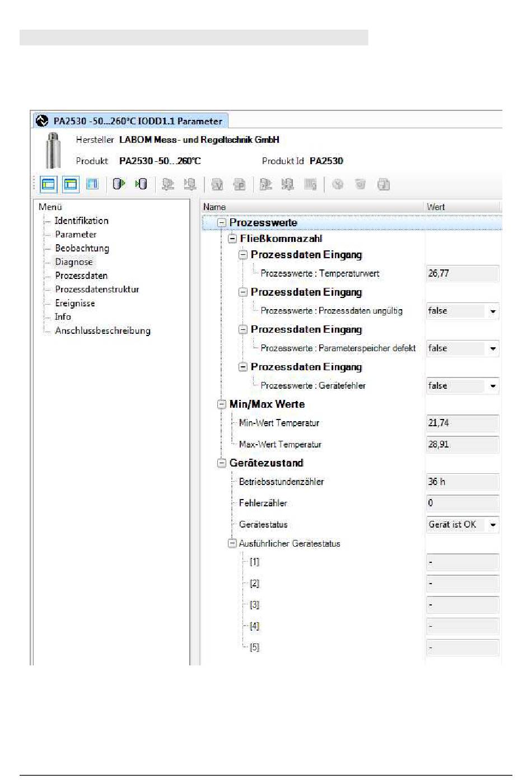The height and width of the screenshot is (783, 532).
Task: Click the second highlighted layout view toolbar icon
Action: pyautogui.click(x=71, y=184)
